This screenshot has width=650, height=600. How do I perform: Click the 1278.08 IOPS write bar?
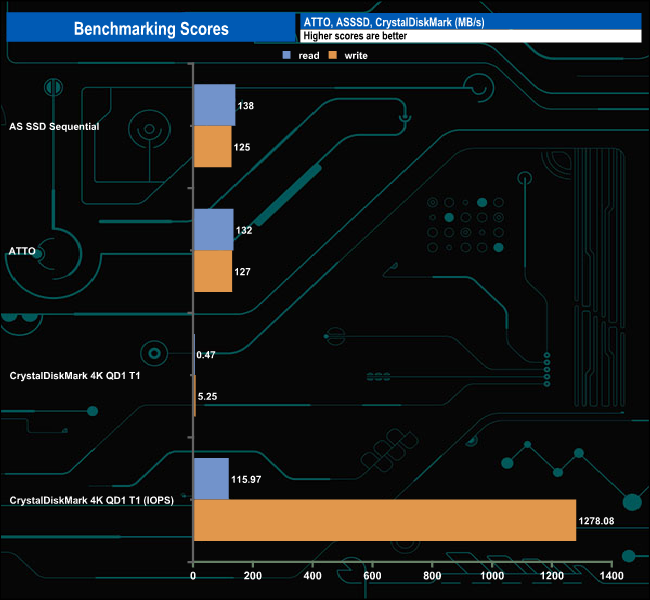[384, 520]
